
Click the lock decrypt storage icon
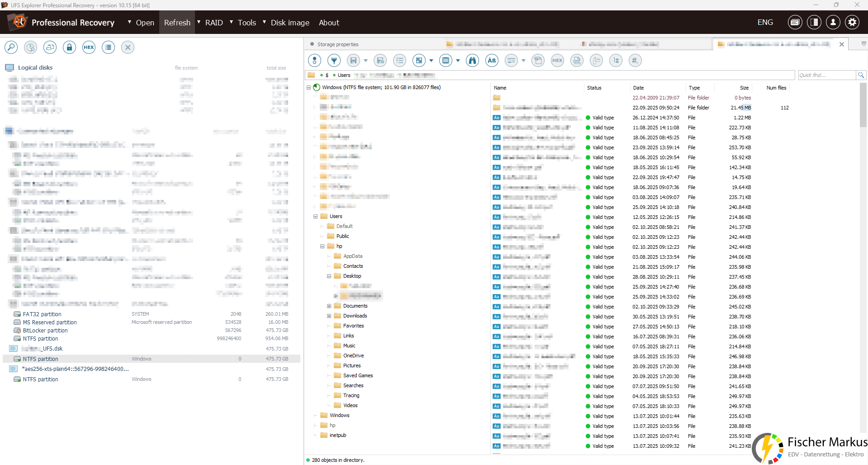[x=69, y=47]
